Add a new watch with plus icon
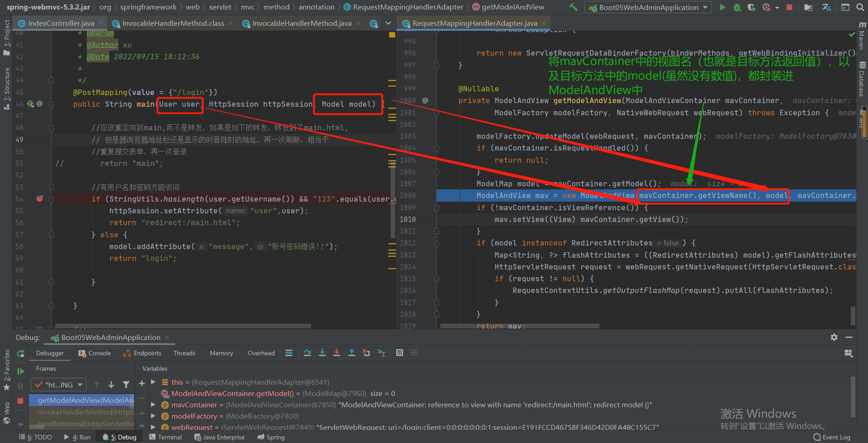Viewport: 868px width, 443px height. click(x=142, y=383)
